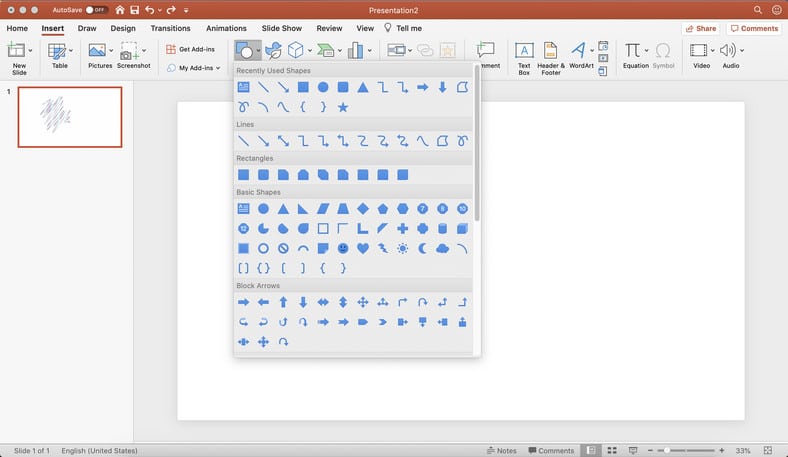Click the Share button

tap(701, 29)
